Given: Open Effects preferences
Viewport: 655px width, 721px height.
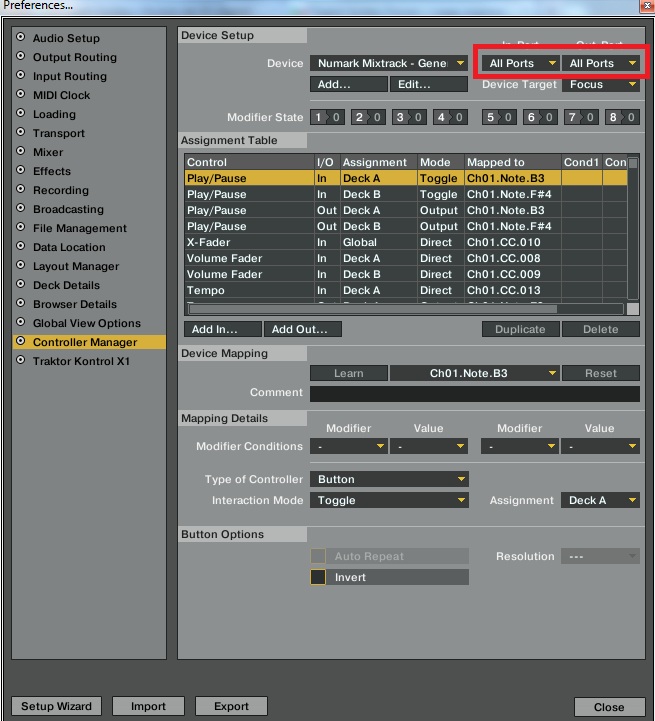Looking at the screenshot, I should click(52, 171).
